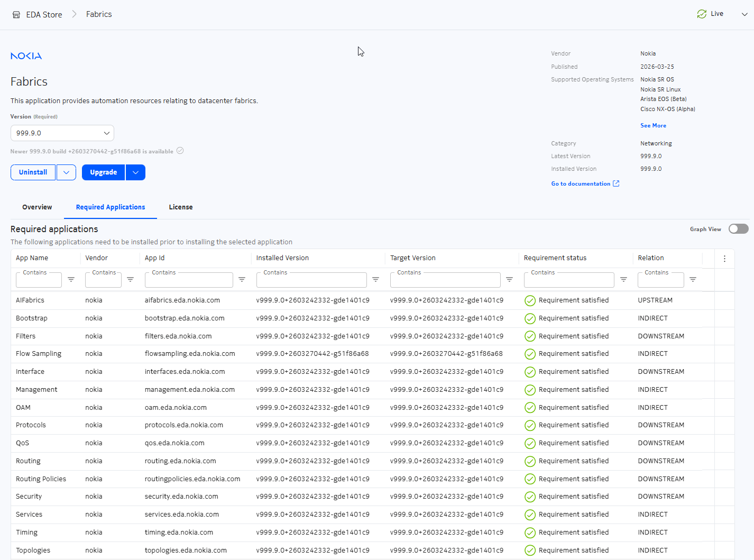Click the Timing requirement satisfied check icon
This screenshot has height=560, width=754.
[530, 533]
